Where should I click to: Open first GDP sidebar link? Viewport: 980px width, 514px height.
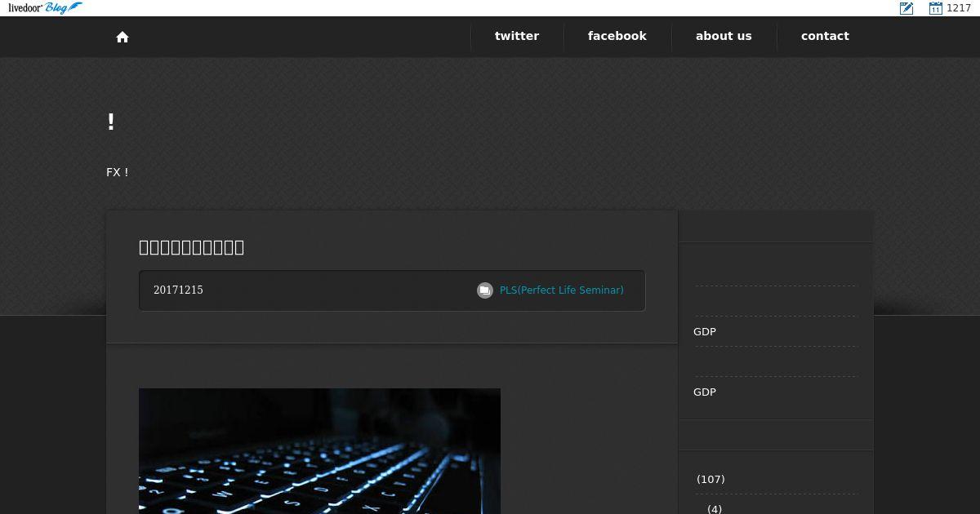tap(705, 331)
